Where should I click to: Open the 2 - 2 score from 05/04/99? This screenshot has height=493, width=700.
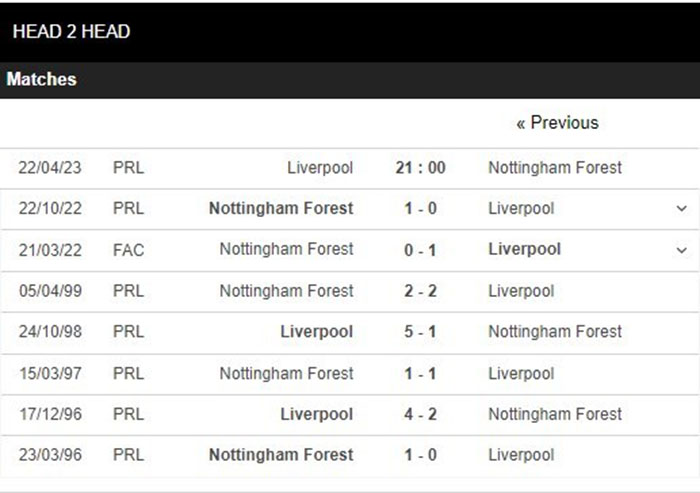(420, 291)
